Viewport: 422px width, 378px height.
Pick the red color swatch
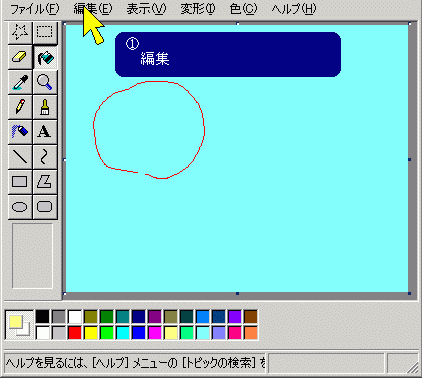pos(75,333)
